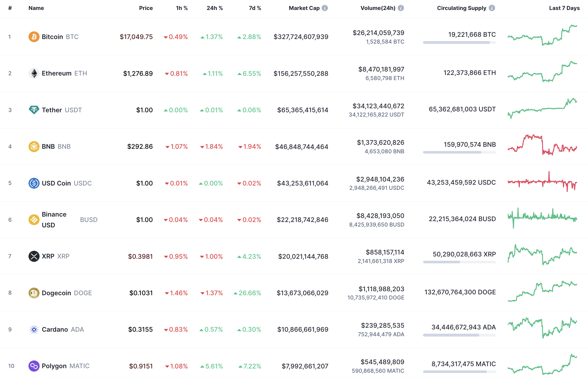Click the Volume(24h) info tooltip icon
Image resolution: width=588 pixels, height=379 pixels.
[401, 8]
